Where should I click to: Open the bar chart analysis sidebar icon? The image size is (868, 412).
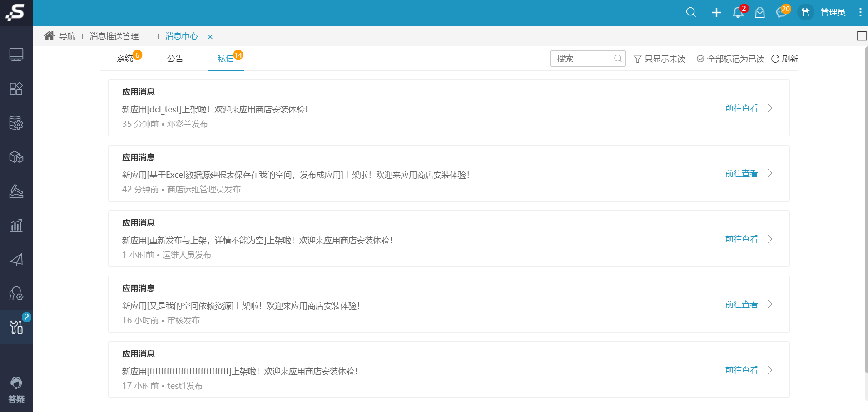(16, 225)
